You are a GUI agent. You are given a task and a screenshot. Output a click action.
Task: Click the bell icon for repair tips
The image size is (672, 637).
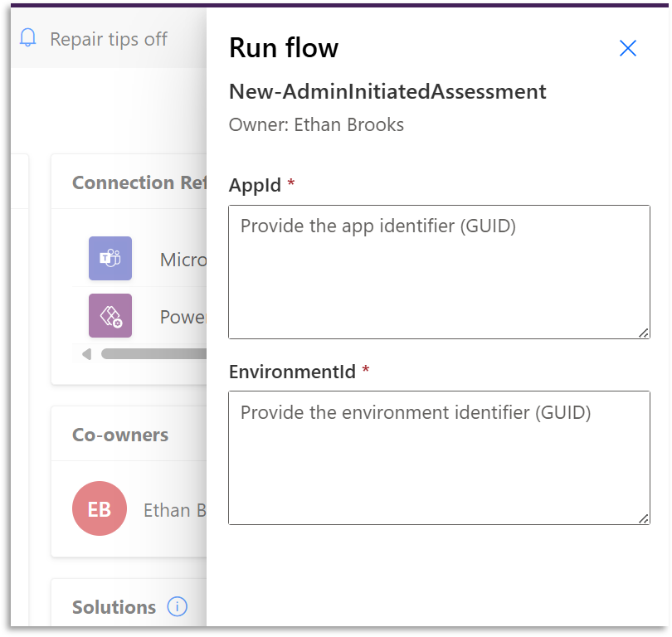click(28, 38)
